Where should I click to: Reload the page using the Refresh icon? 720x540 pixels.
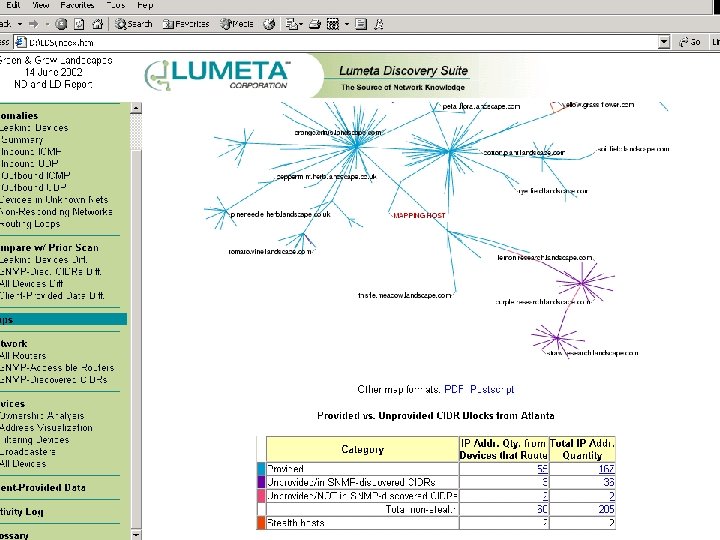click(x=79, y=24)
